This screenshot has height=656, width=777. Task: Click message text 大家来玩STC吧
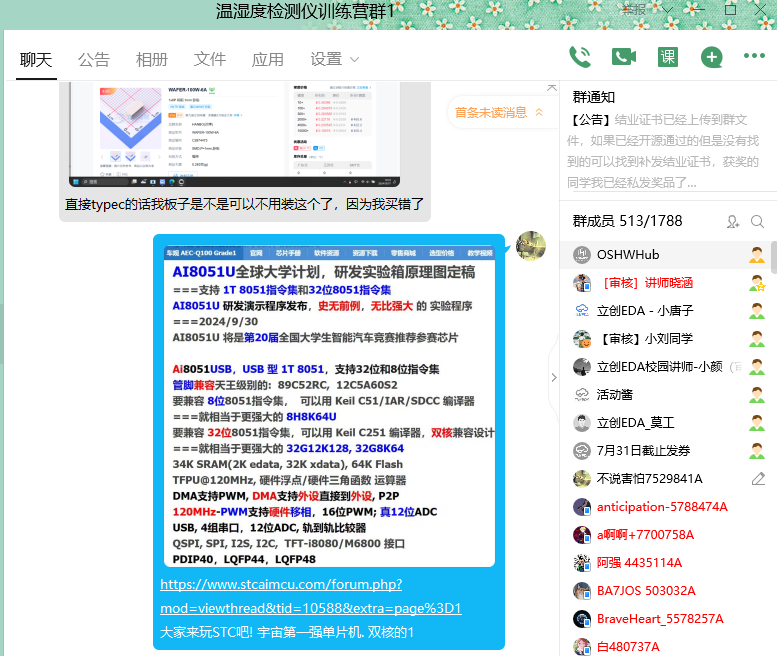click(x=287, y=632)
